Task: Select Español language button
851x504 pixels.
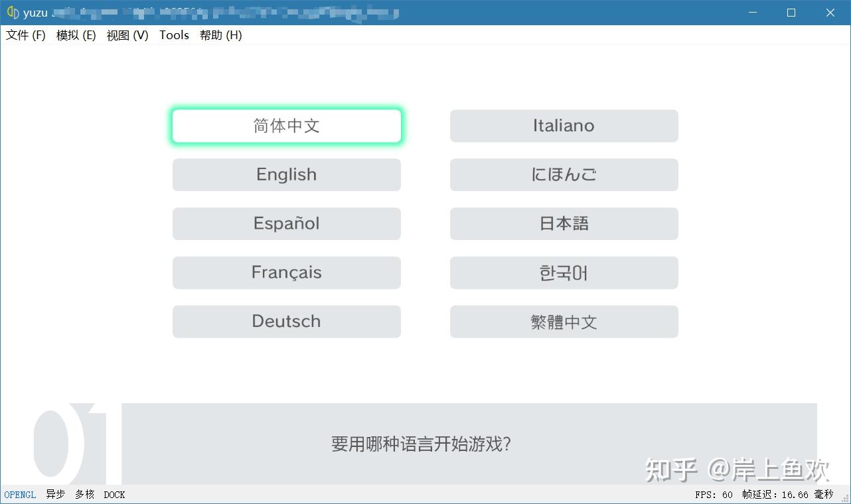Action: (x=287, y=224)
